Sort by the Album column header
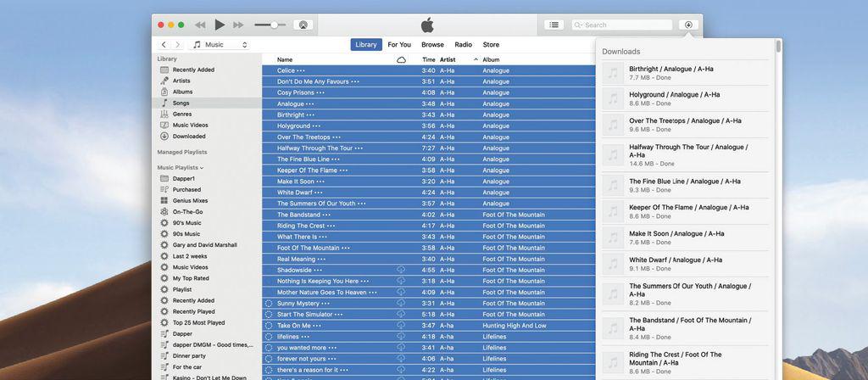The height and width of the screenshot is (380, 868). tap(491, 59)
